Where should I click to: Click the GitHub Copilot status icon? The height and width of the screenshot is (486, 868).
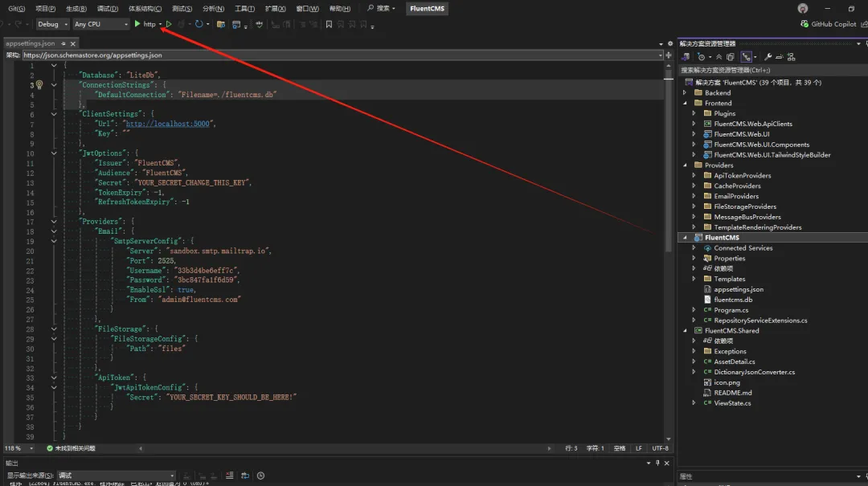[805, 24]
